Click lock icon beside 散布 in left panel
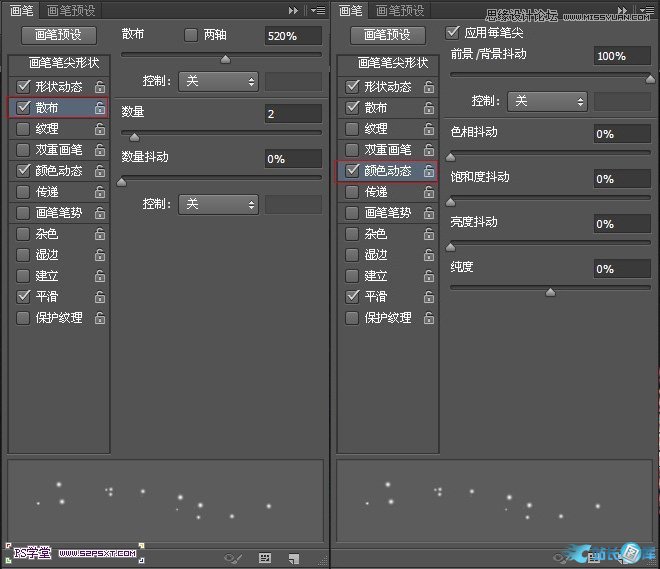Image resolution: width=660 pixels, height=569 pixels. (100, 108)
